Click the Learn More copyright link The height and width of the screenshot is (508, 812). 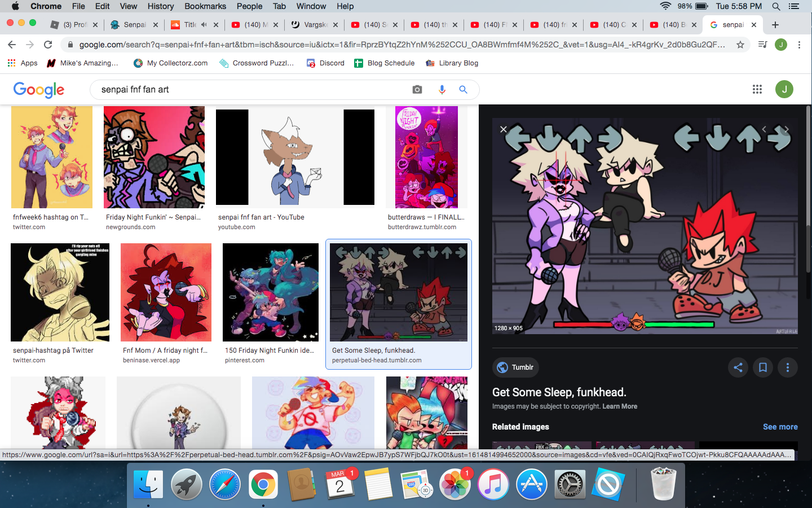(x=620, y=406)
